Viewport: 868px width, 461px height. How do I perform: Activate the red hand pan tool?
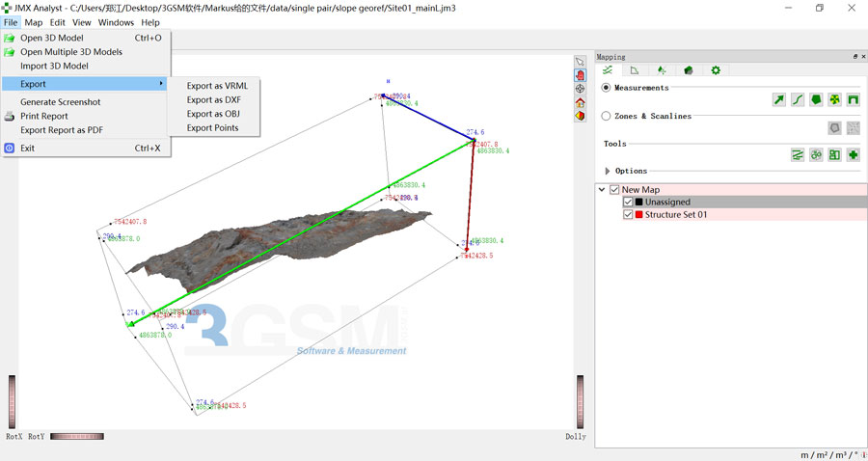[x=581, y=75]
